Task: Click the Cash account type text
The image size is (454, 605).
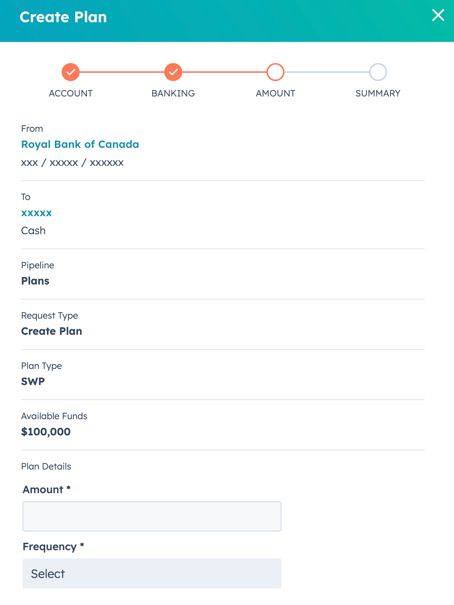Action: point(33,231)
